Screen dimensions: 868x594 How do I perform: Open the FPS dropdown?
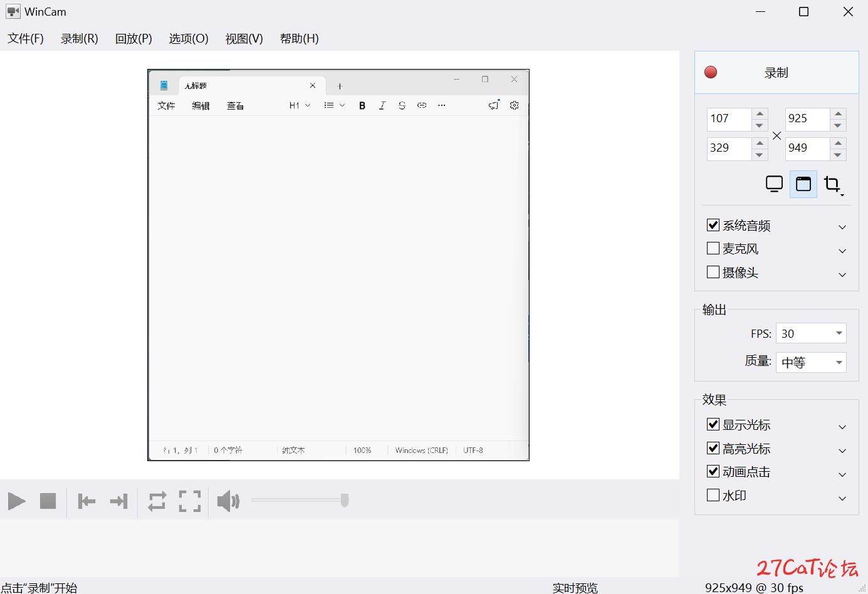click(x=811, y=333)
